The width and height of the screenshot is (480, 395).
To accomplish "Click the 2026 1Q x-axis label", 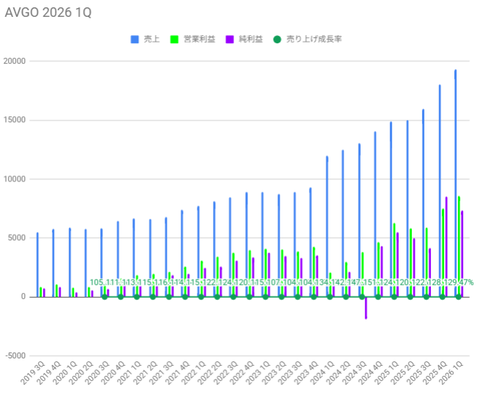I will 451,373.
